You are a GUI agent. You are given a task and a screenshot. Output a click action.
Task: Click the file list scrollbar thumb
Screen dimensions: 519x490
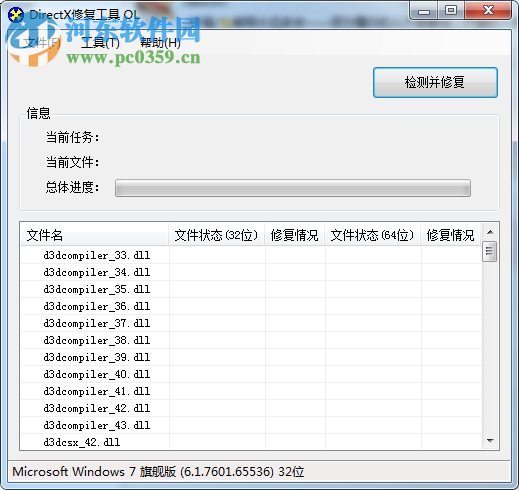coord(490,251)
